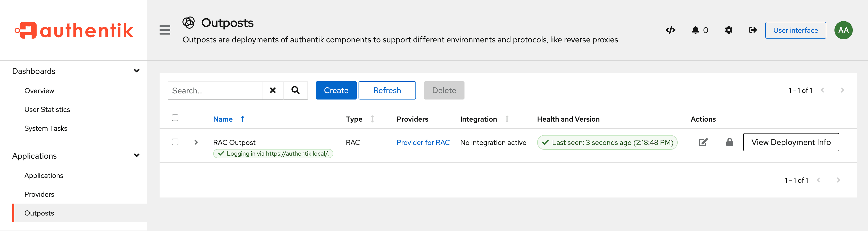This screenshot has width=868, height=231.
Task: Clear the search with the X icon
Action: tap(273, 90)
